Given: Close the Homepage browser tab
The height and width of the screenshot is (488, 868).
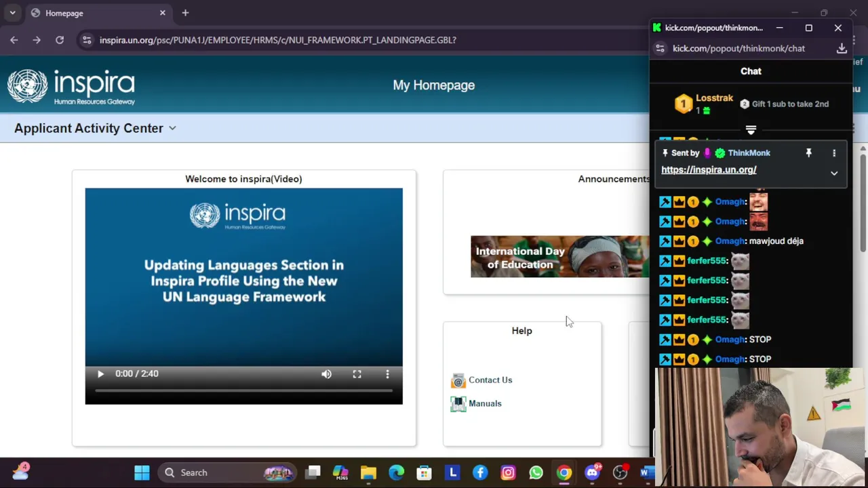Looking at the screenshot, I should click(163, 13).
